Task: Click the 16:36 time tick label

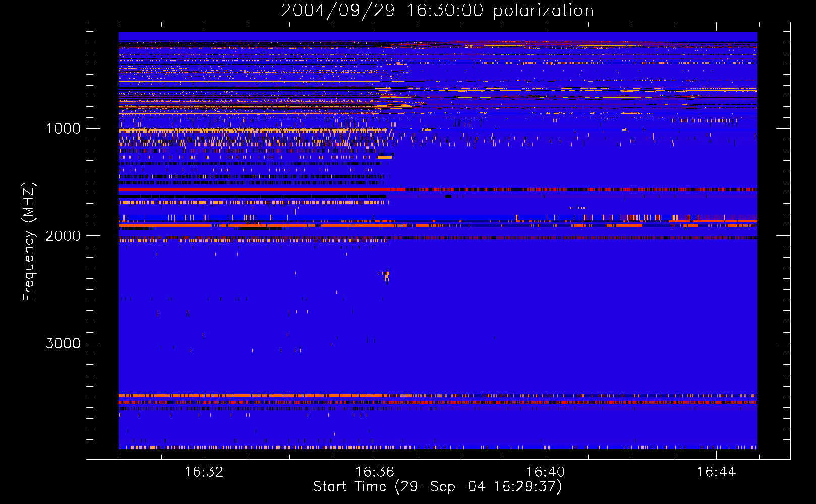Action: 375,472
